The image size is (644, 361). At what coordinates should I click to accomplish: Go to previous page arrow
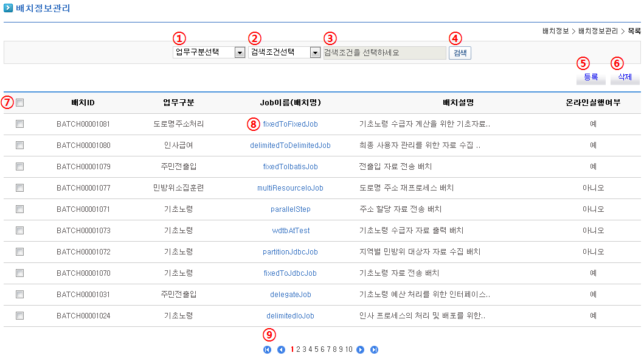coord(281,349)
